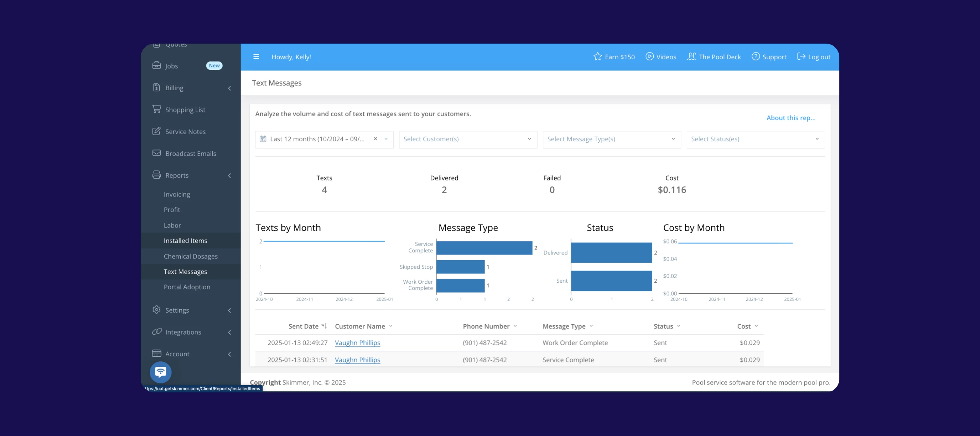The height and width of the screenshot is (436, 980).
Task: Click the Log out icon
Action: (x=801, y=57)
